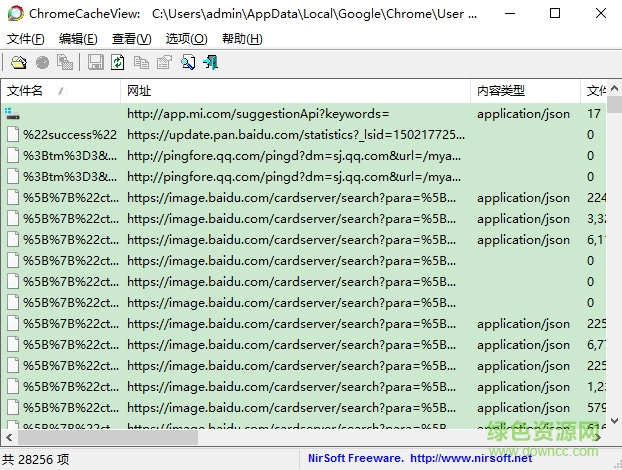Click the Copy toolbar icon
Screen dimensions: 622x470
141,63
